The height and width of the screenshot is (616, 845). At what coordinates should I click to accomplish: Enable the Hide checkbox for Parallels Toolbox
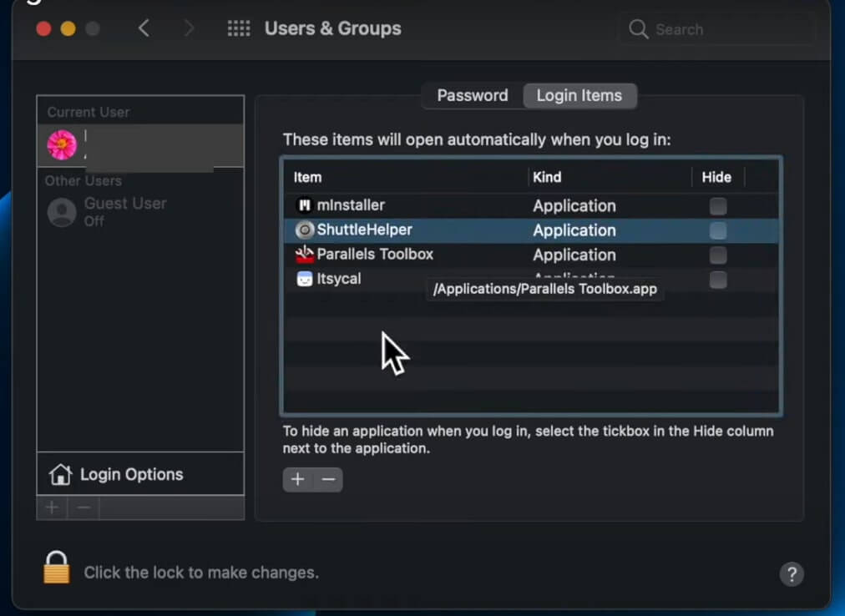[717, 255]
